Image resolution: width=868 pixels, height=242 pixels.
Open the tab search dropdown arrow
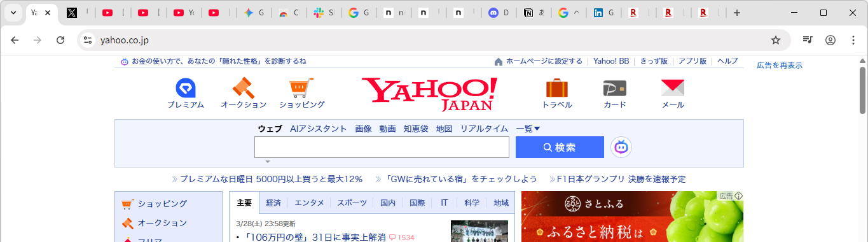[13, 13]
